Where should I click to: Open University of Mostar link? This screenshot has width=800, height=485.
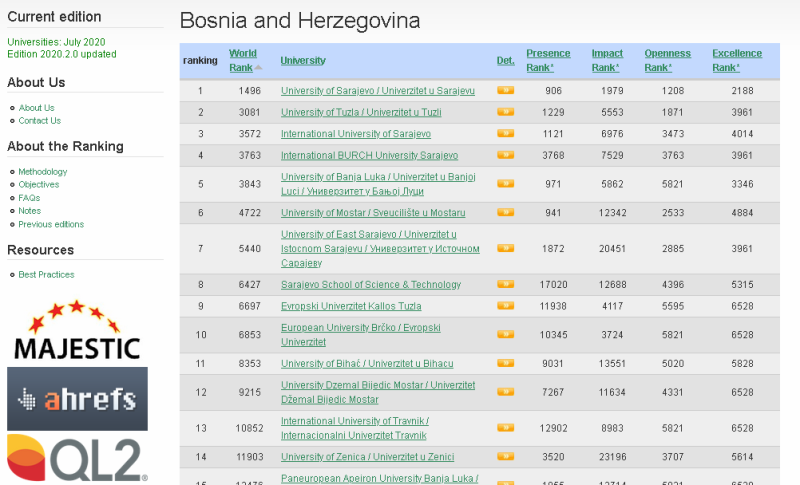pos(373,212)
